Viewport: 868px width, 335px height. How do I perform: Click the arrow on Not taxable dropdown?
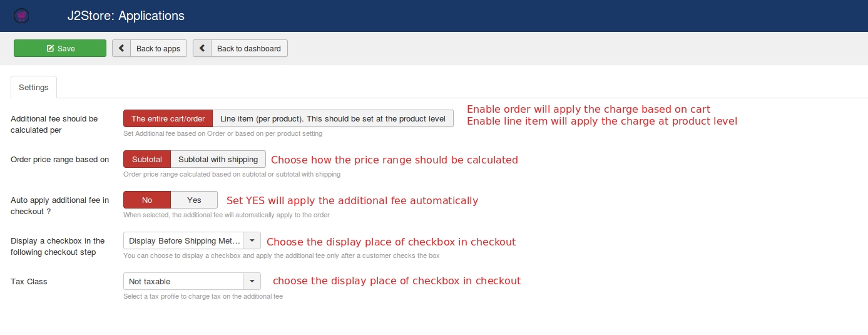click(x=252, y=281)
